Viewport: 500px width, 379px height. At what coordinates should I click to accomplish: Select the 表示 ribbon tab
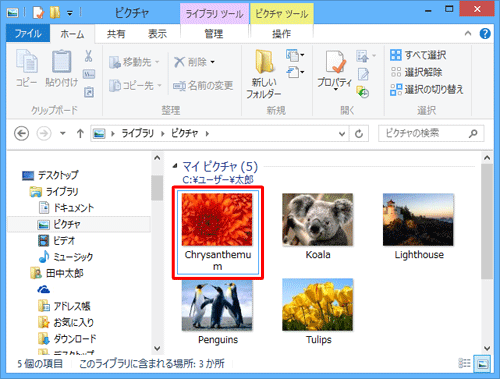click(x=157, y=34)
